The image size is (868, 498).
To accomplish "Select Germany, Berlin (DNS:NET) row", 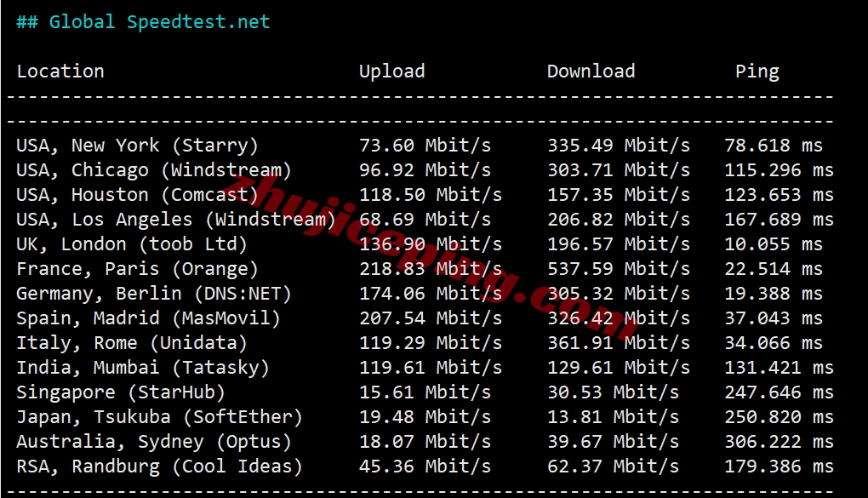I will click(425, 294).
